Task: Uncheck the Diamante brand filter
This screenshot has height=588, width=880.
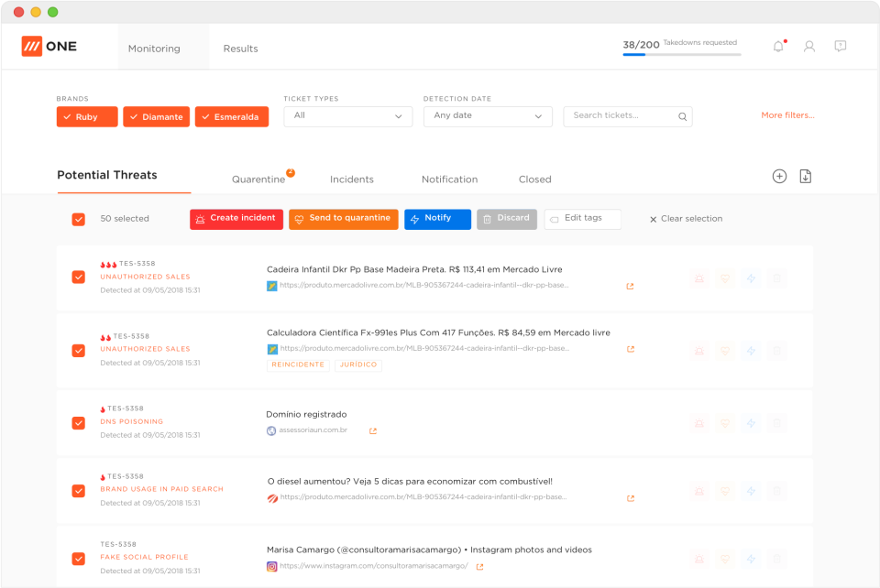Action: click(156, 116)
